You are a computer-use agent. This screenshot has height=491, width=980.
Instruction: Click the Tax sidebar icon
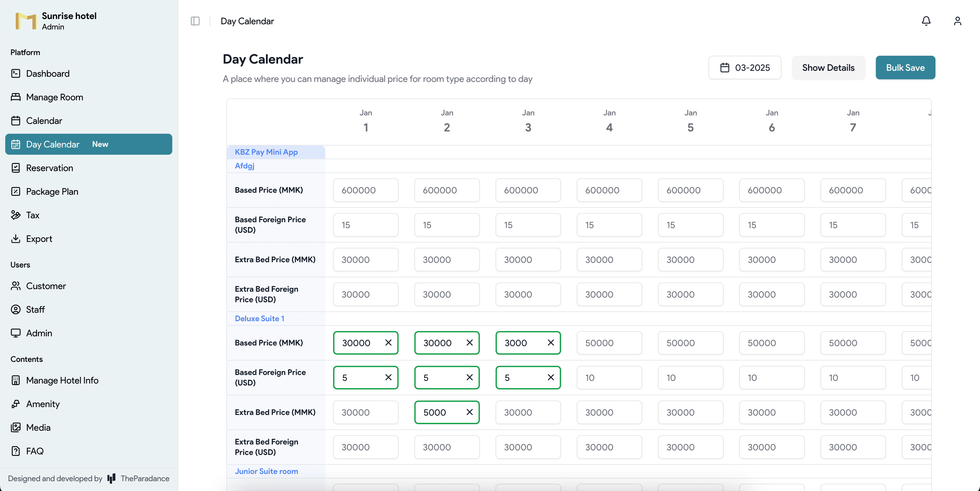click(x=16, y=215)
